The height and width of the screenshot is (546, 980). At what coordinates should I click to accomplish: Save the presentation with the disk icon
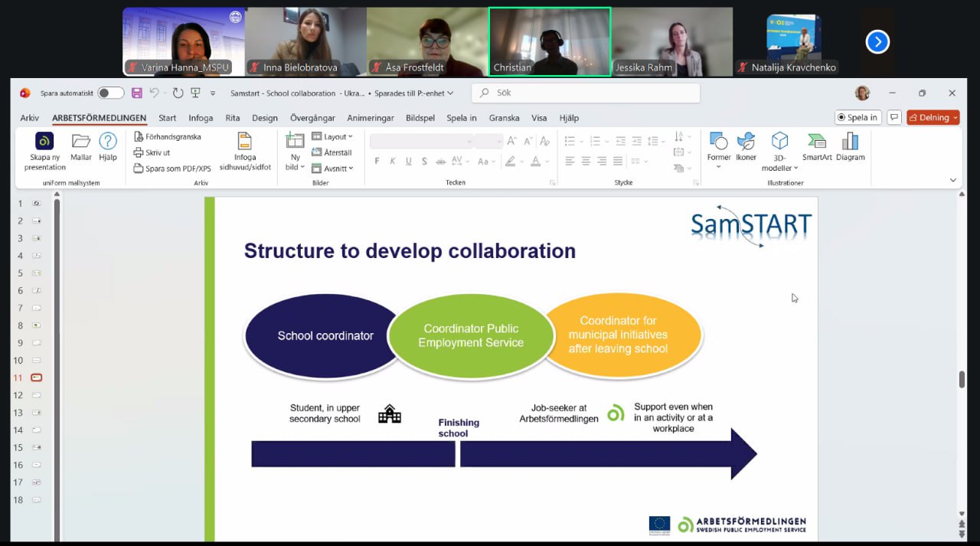coord(137,93)
